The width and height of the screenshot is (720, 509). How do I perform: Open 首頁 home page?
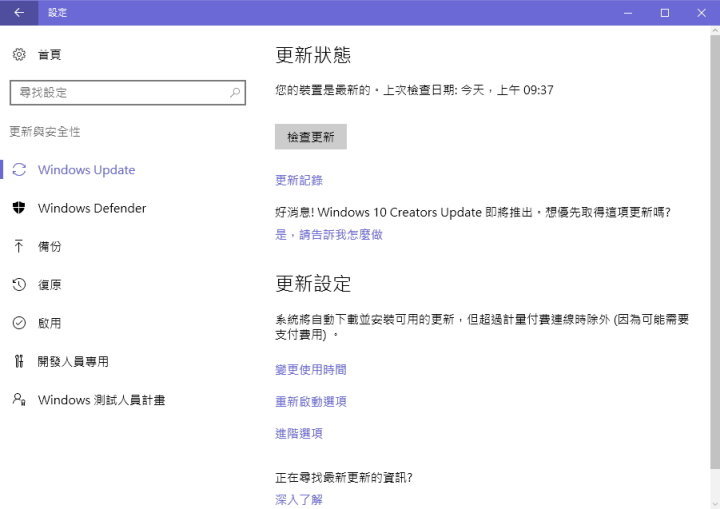49,55
